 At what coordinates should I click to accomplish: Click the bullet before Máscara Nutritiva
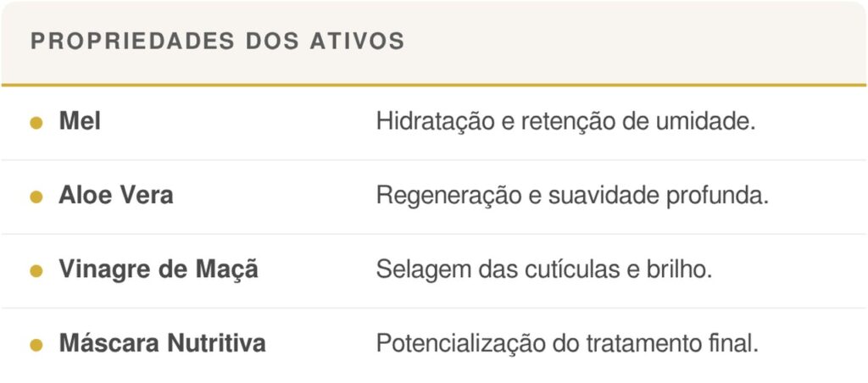[x=36, y=345]
